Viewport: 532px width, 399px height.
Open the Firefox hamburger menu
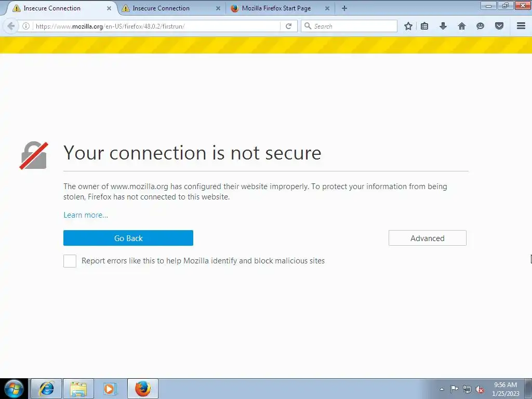521,26
